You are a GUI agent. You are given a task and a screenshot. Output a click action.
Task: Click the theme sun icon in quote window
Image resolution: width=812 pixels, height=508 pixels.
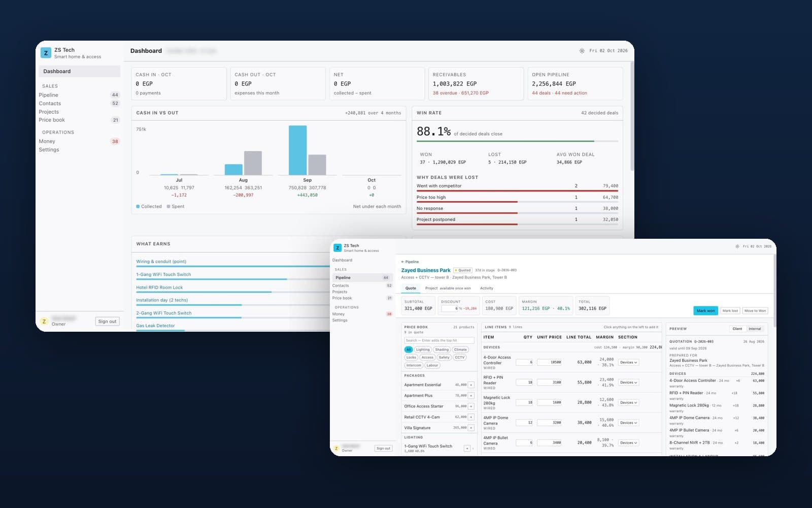[737, 246]
